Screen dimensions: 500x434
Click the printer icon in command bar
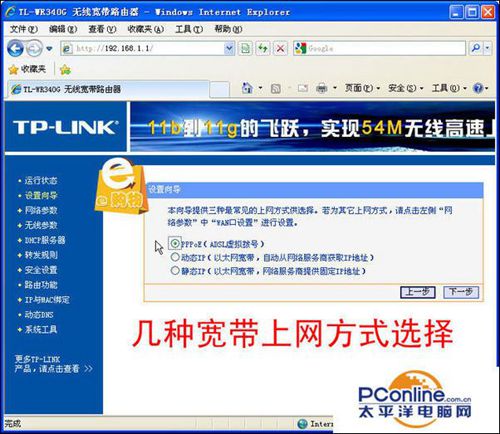point(322,88)
